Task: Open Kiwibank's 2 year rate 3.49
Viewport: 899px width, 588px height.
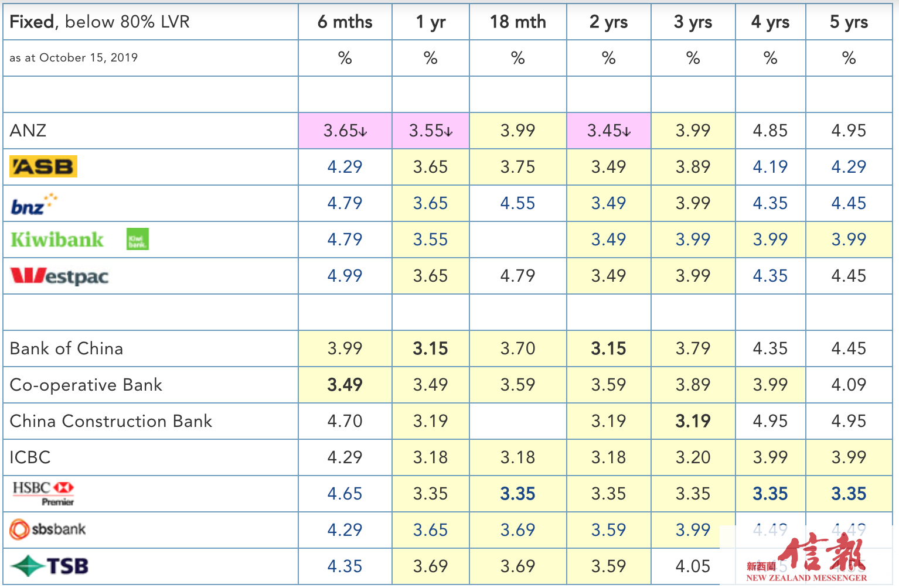Action: point(609,240)
